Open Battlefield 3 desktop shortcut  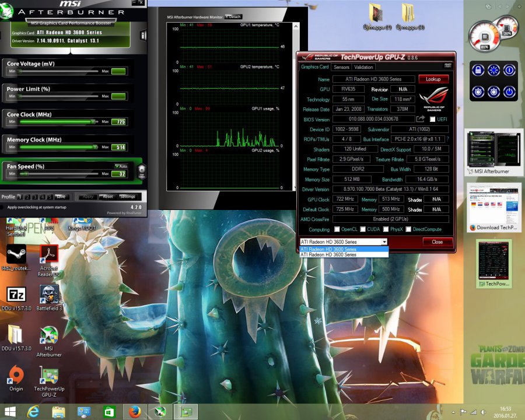click(49, 298)
